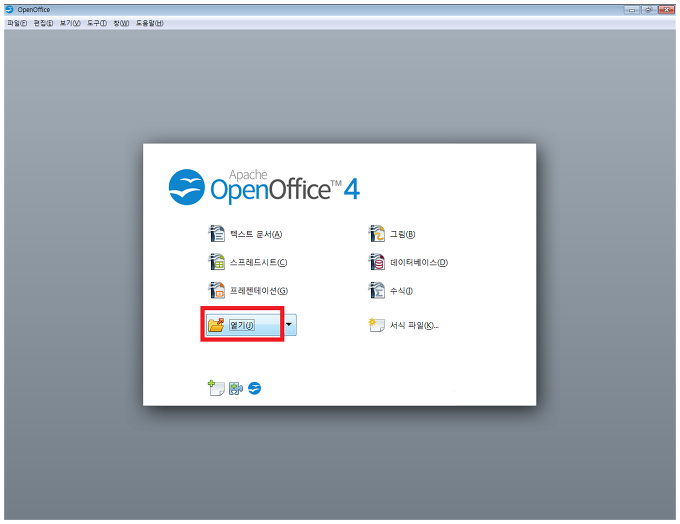
Task: Expand the recent documents arrow beside 열기
Action: (289, 325)
